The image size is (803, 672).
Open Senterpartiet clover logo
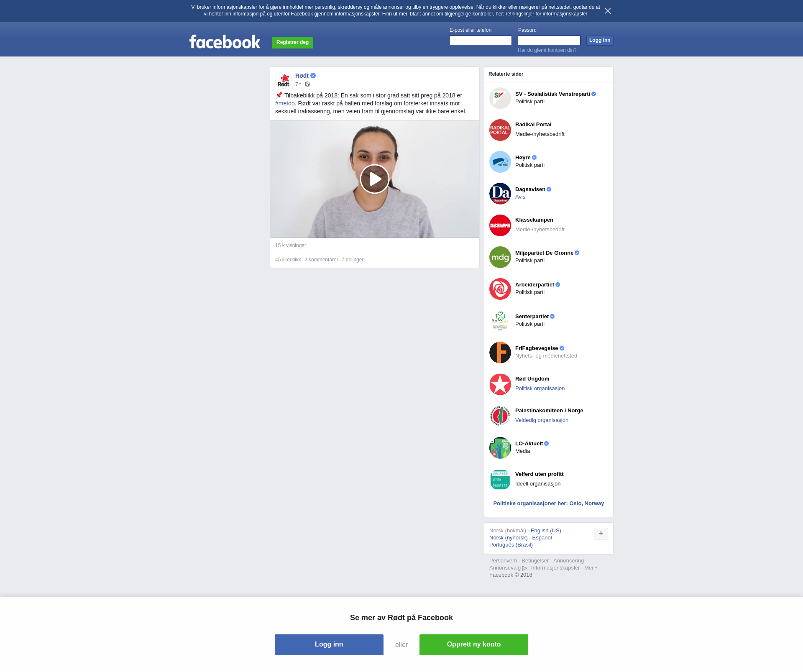click(x=500, y=321)
